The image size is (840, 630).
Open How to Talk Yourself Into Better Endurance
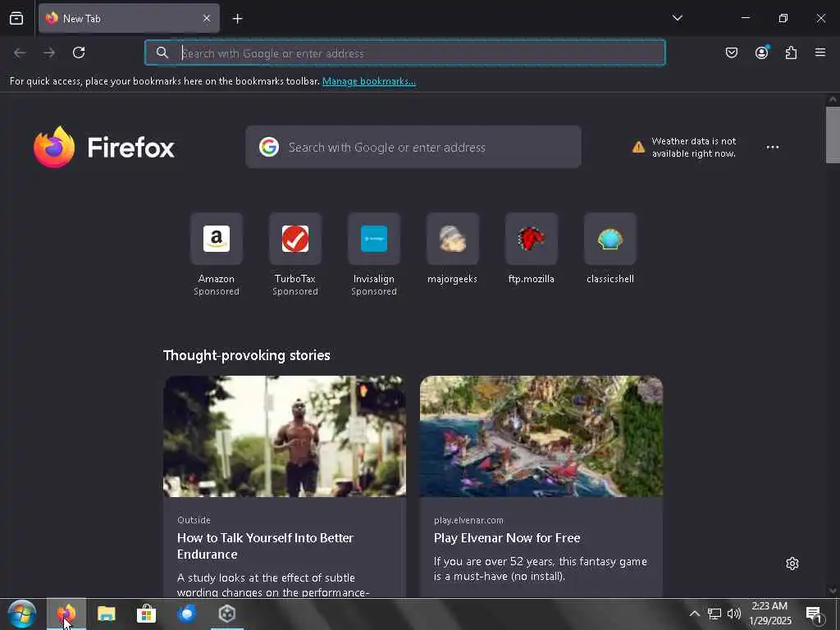(x=265, y=546)
